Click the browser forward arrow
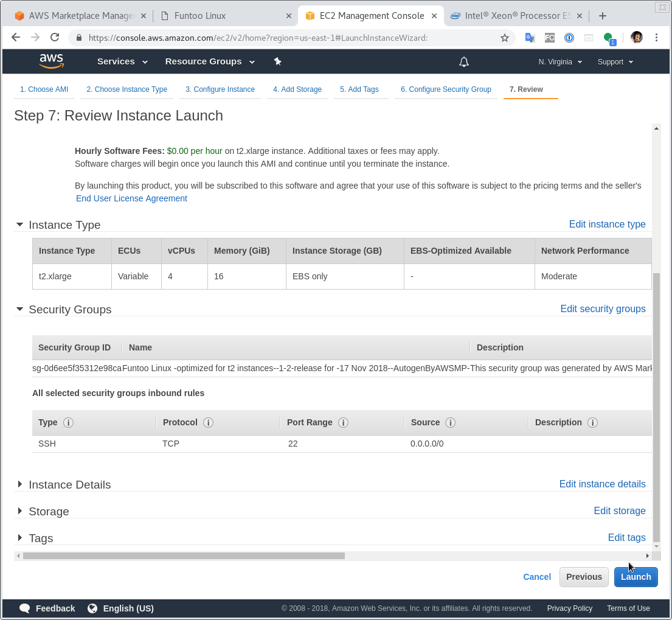The height and width of the screenshot is (620, 672). click(35, 37)
